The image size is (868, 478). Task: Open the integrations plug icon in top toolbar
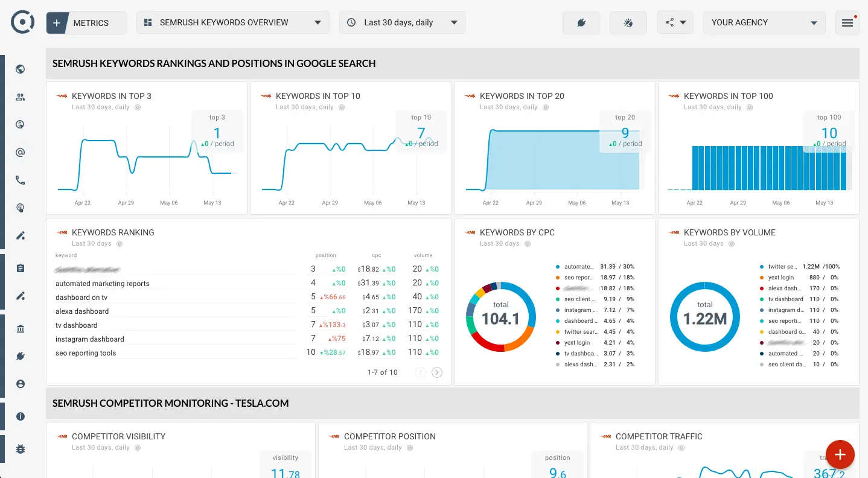click(x=581, y=22)
